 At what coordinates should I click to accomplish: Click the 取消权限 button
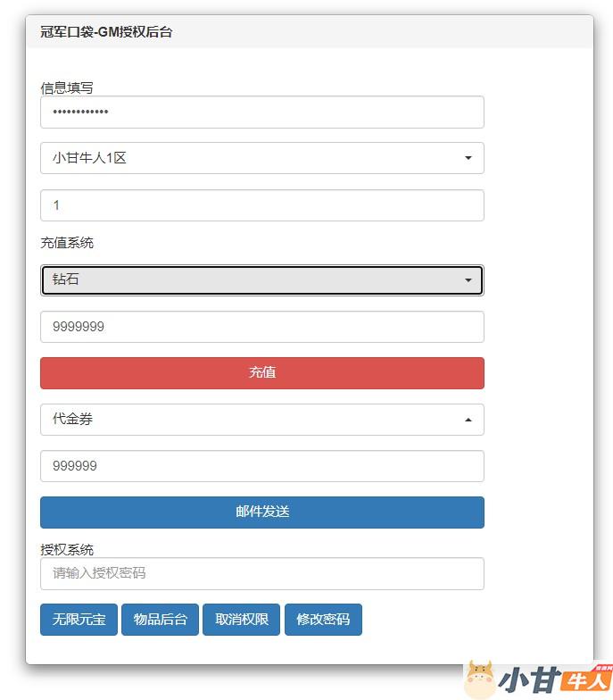242,620
